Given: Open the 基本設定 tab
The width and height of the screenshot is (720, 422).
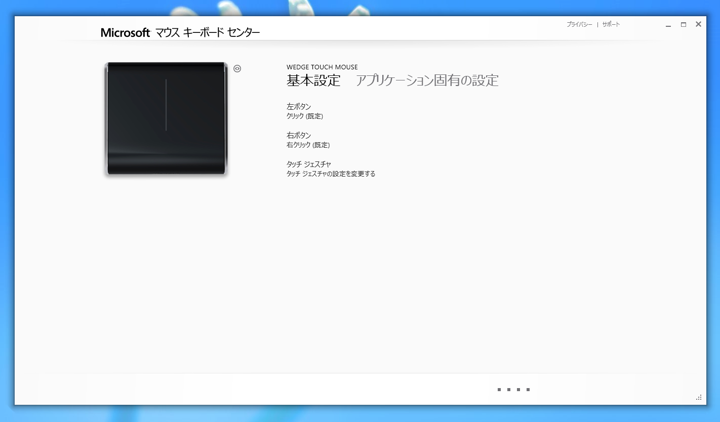Looking at the screenshot, I should click(313, 80).
